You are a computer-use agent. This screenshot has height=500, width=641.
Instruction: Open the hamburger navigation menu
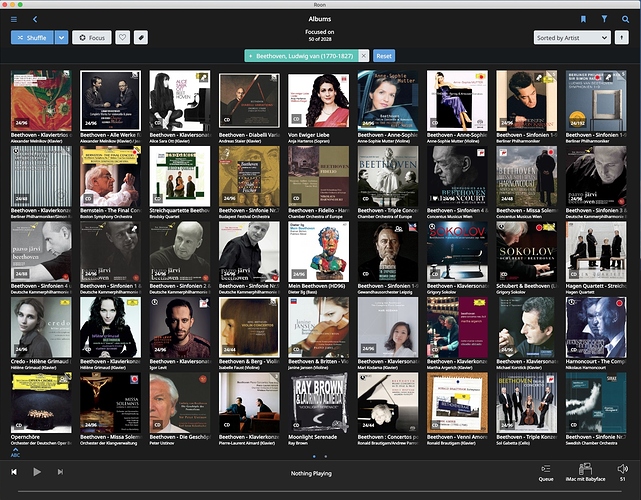pos(14,19)
